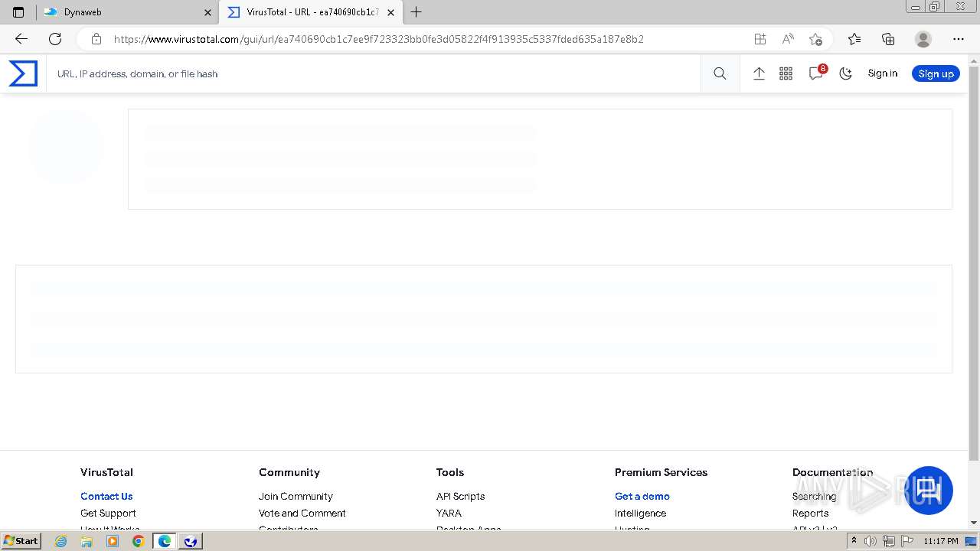980x551 pixels.
Task: Open the Intelligence link
Action: 640,513
